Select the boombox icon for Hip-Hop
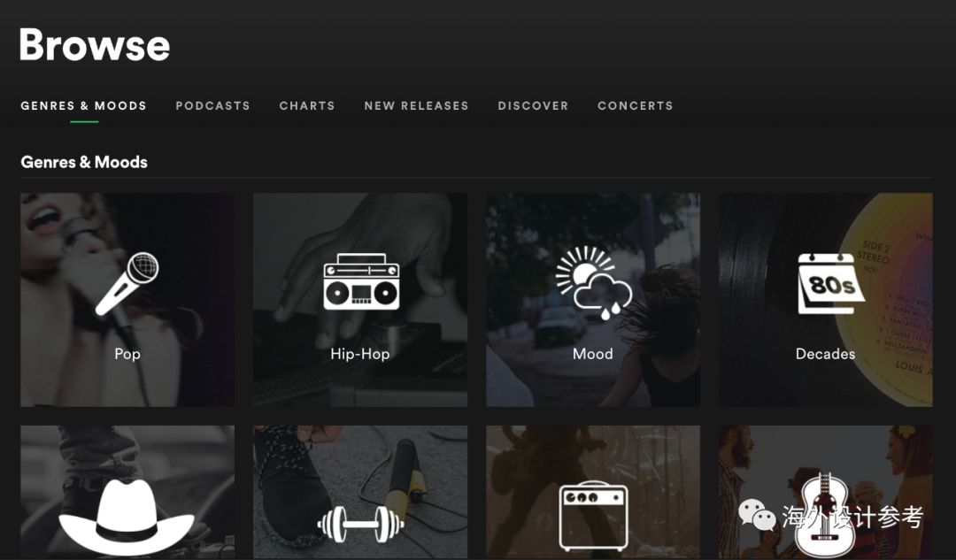Screen dimensions: 956x560 pyautogui.click(x=360, y=282)
